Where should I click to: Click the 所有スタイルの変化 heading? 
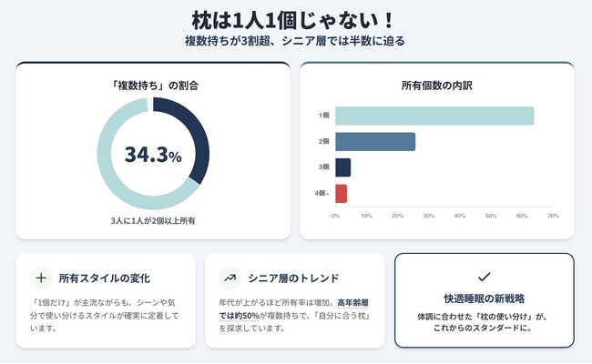[104, 278]
